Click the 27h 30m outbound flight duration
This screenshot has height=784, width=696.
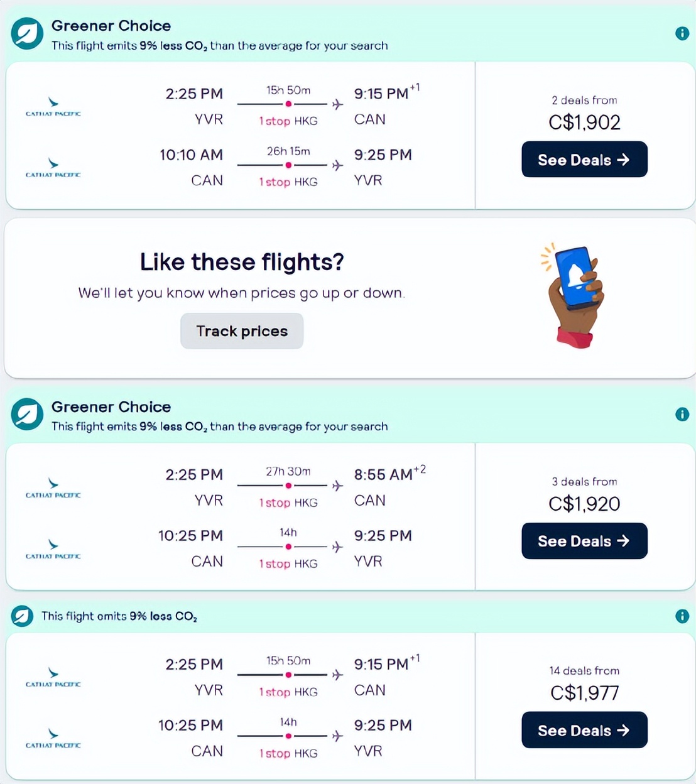[288, 471]
